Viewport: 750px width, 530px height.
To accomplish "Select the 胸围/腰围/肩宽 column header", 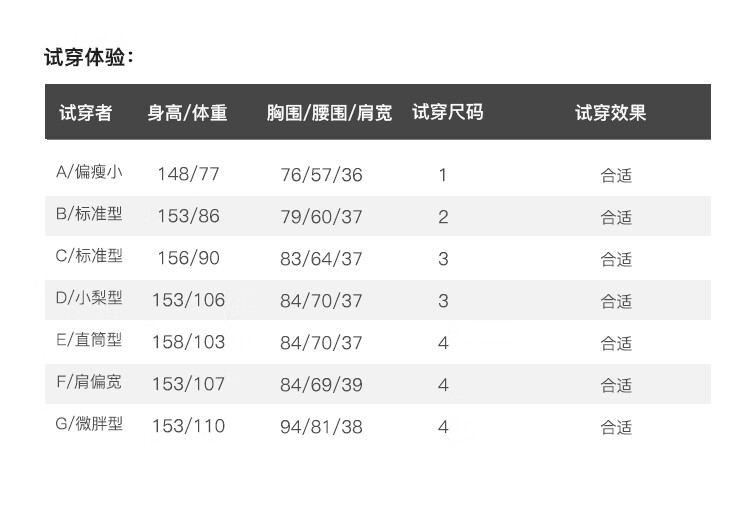I will click(x=329, y=112).
